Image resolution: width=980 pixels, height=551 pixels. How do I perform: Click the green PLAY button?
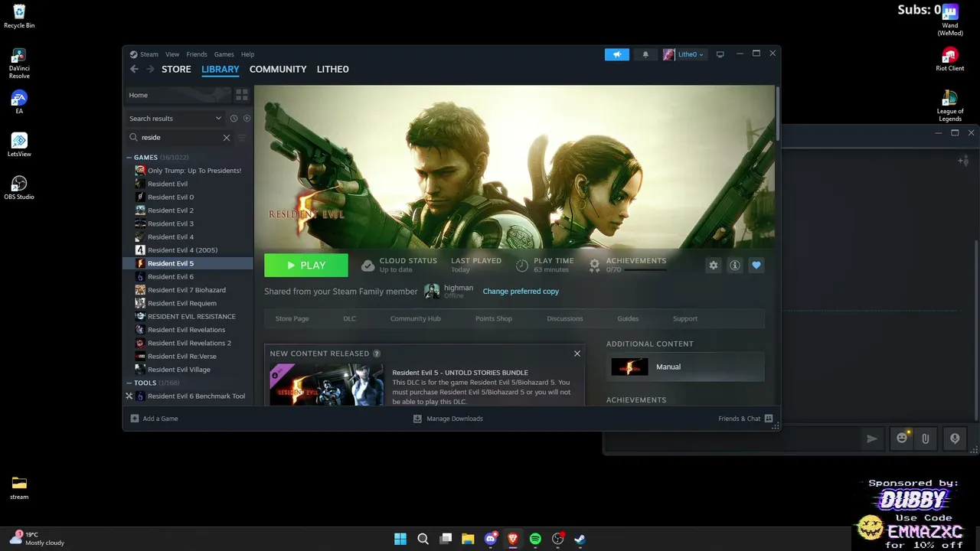pos(306,266)
